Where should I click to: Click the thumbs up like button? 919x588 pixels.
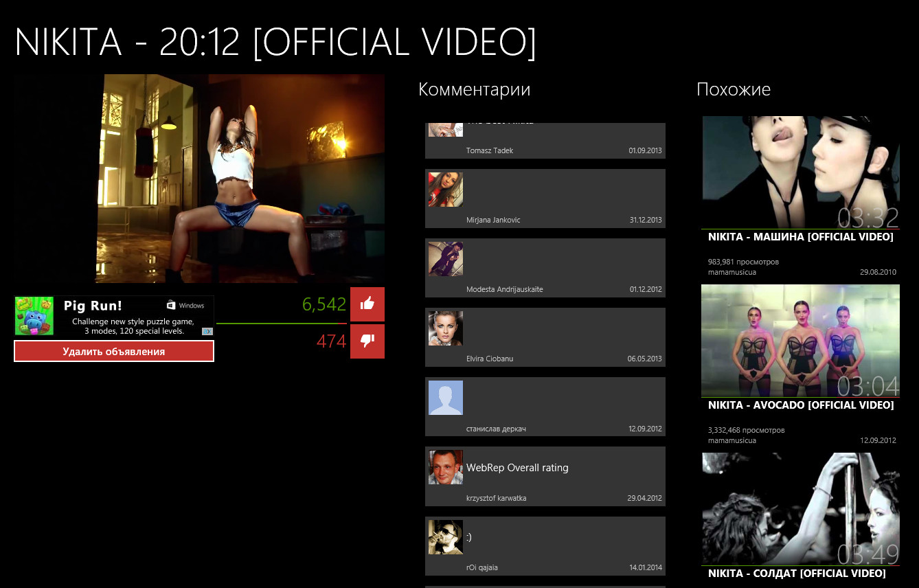point(367,304)
